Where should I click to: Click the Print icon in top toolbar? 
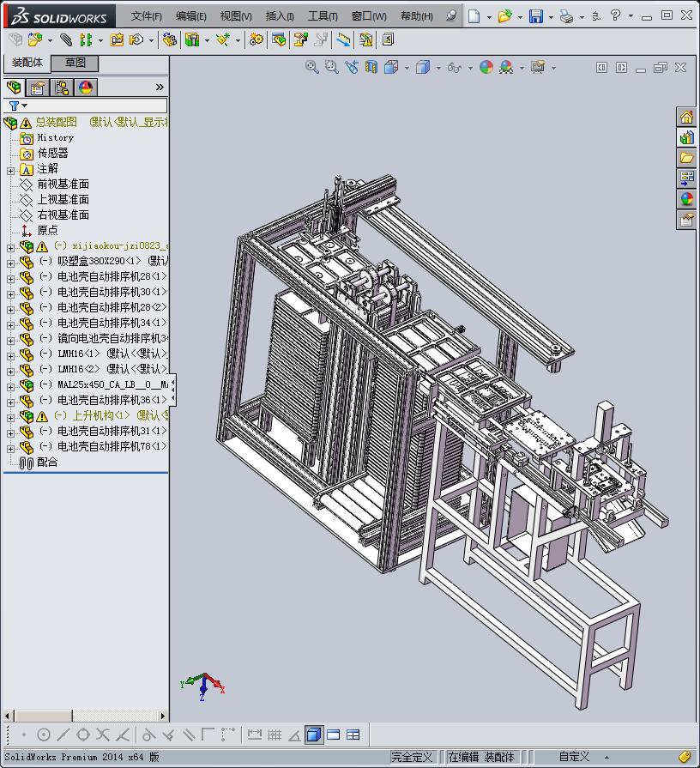coord(566,16)
